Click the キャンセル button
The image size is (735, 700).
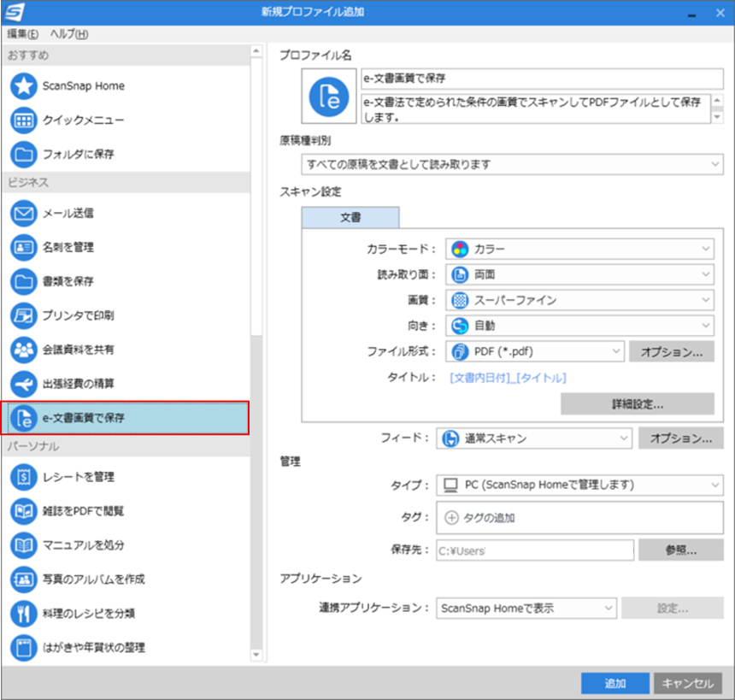point(687,684)
